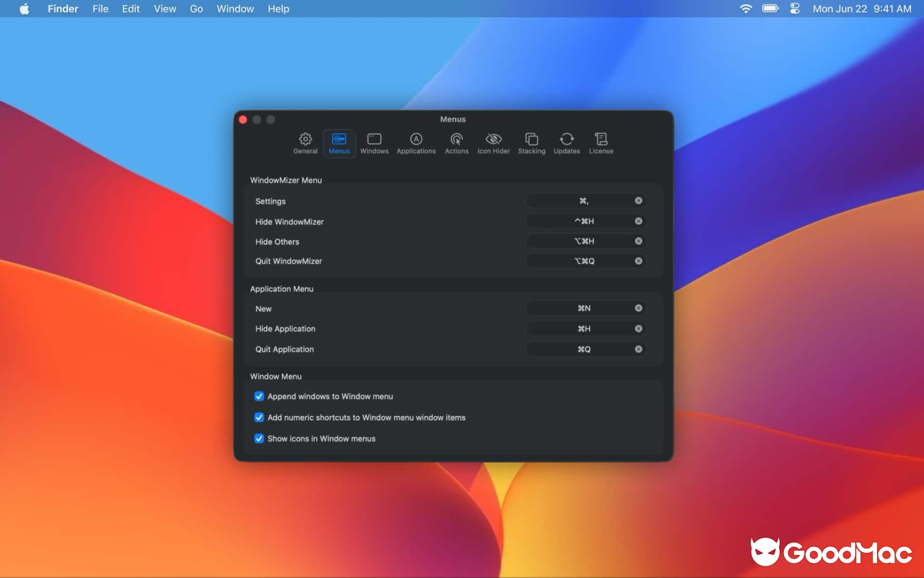
Task: Open the Icon Hider pane
Action: coord(494,143)
